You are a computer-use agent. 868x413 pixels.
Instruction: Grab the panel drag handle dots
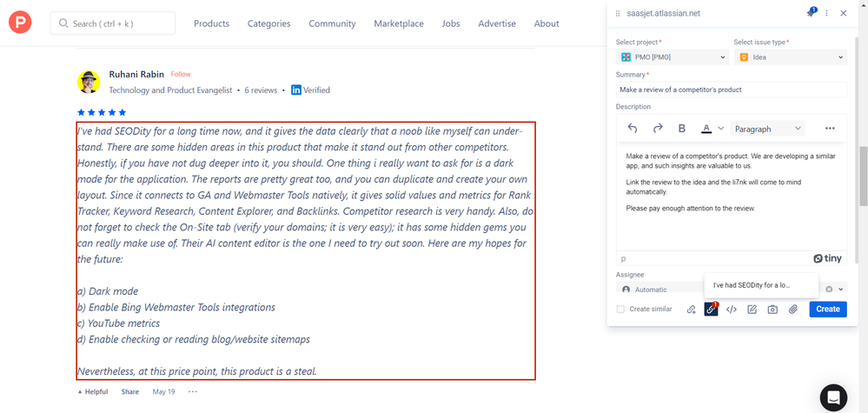618,13
